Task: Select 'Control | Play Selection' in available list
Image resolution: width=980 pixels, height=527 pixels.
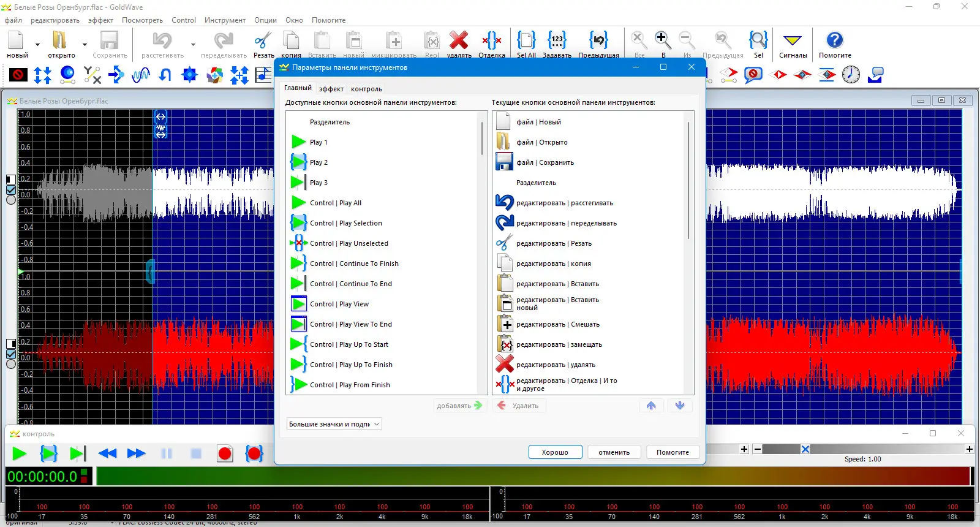Action: [345, 223]
